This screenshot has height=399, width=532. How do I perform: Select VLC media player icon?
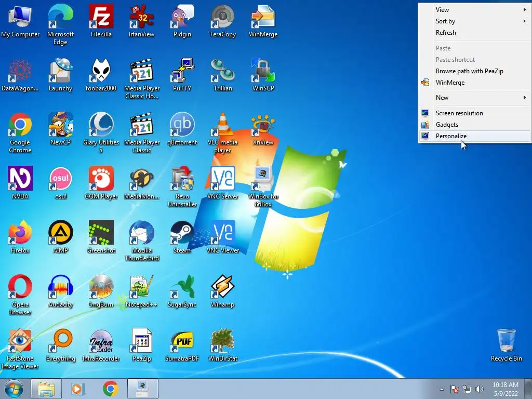(222, 132)
